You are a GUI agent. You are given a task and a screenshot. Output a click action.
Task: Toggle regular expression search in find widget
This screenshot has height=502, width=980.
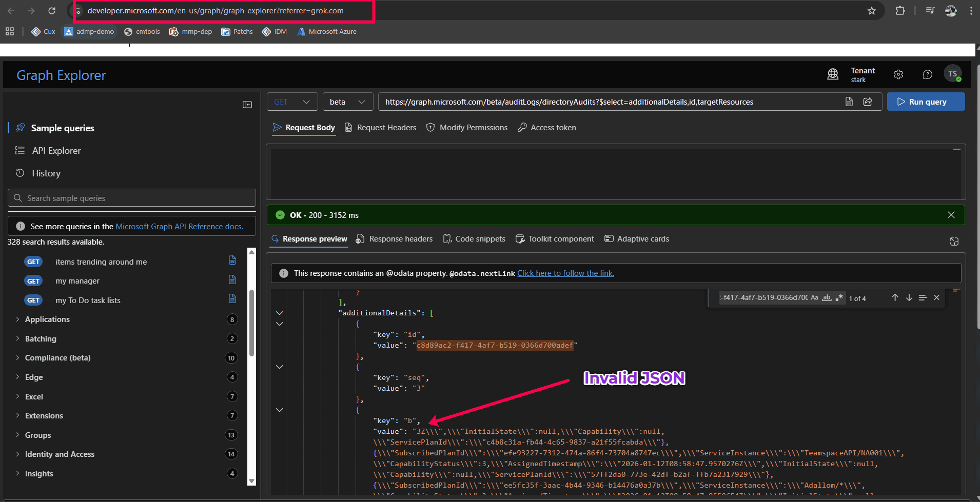point(839,297)
